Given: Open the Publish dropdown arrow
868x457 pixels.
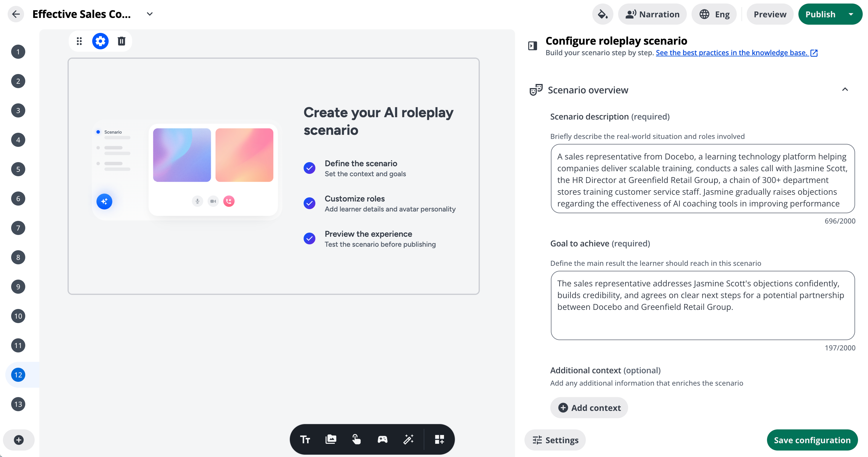Looking at the screenshot, I should (x=851, y=14).
